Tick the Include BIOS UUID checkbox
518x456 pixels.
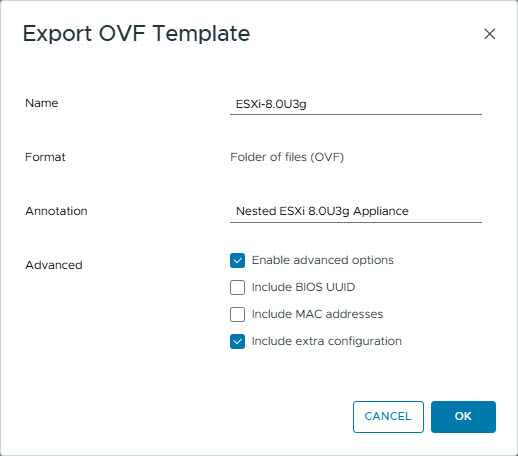[237, 287]
